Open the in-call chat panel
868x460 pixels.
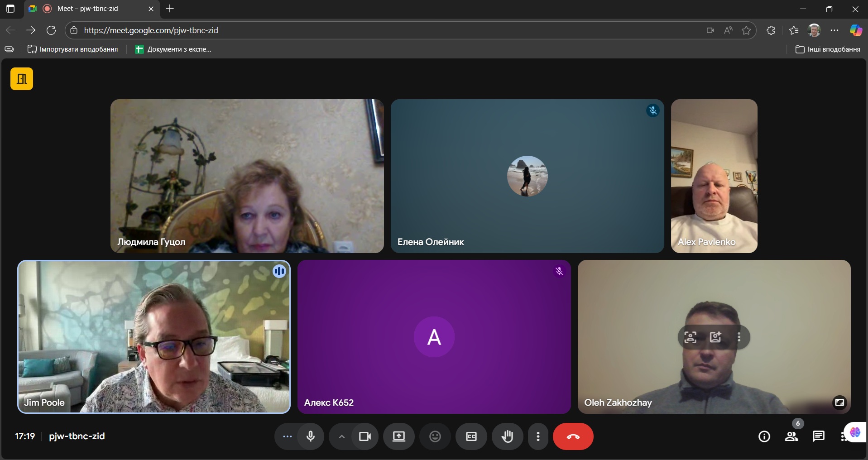tap(818, 436)
